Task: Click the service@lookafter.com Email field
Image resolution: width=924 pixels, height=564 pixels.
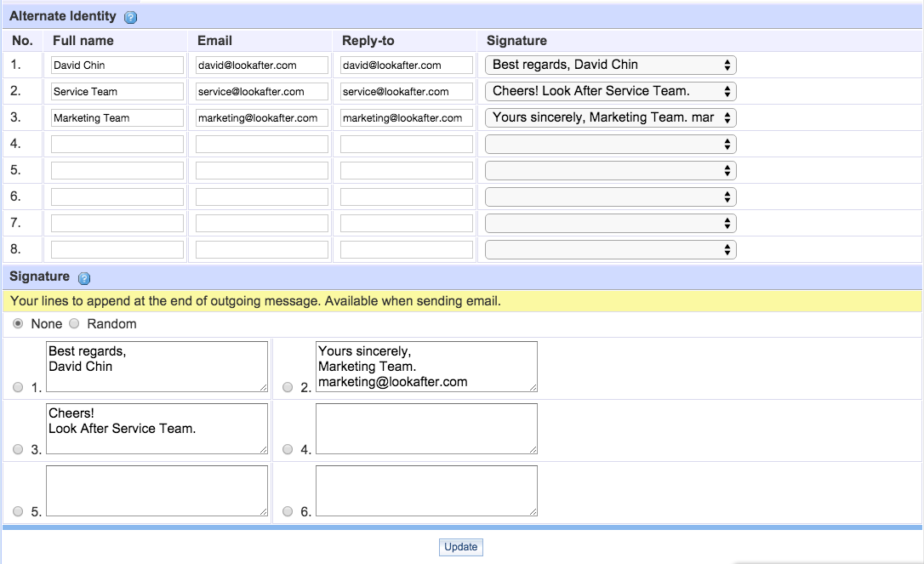Action: tap(262, 91)
